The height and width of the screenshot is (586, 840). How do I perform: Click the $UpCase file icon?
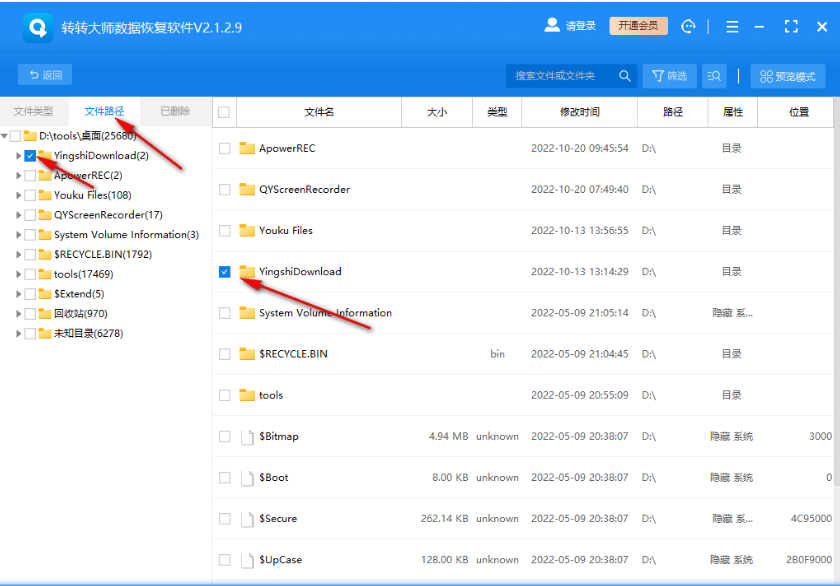coord(247,560)
